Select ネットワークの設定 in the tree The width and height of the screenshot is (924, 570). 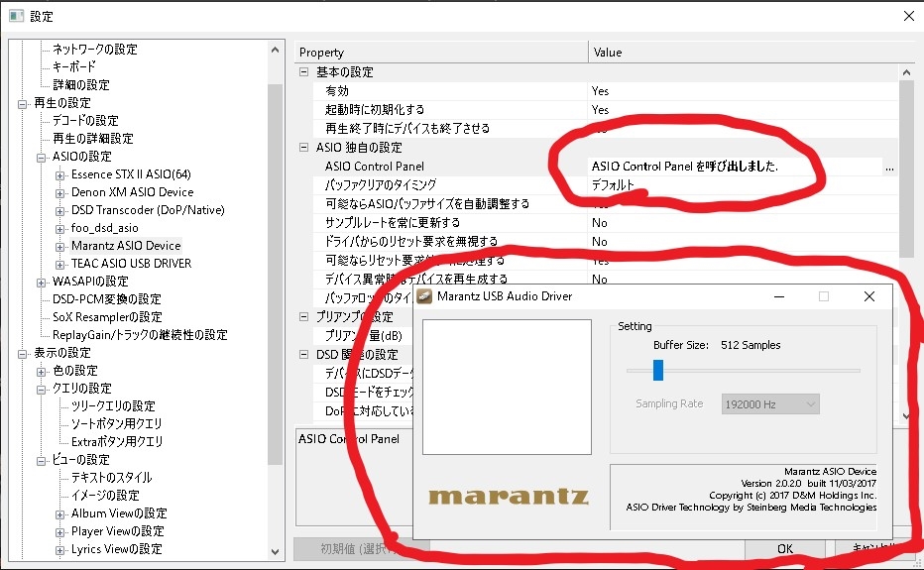click(x=95, y=49)
